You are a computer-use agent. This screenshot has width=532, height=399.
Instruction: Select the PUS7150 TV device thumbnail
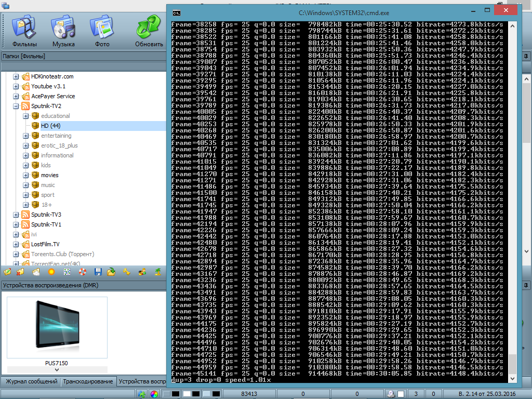(57, 329)
